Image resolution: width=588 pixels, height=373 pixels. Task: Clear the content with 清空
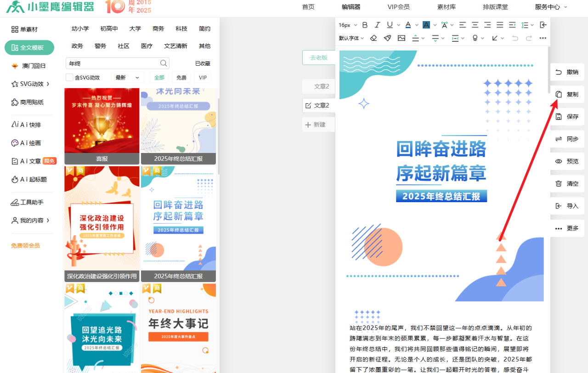pyautogui.click(x=567, y=184)
